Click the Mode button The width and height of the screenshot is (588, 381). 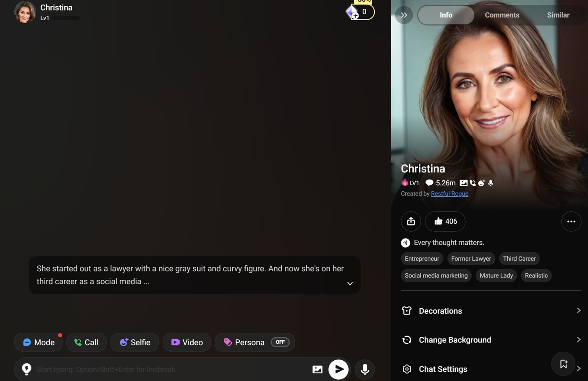tap(39, 342)
